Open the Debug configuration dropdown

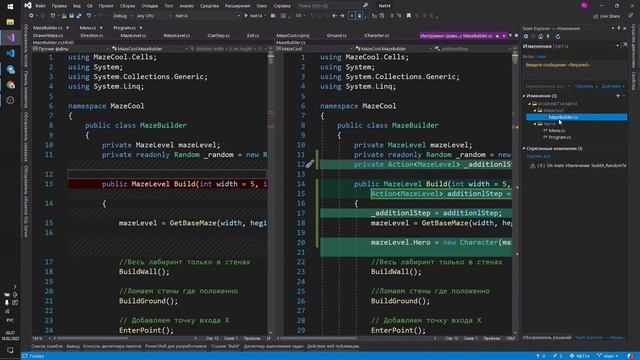(122, 16)
